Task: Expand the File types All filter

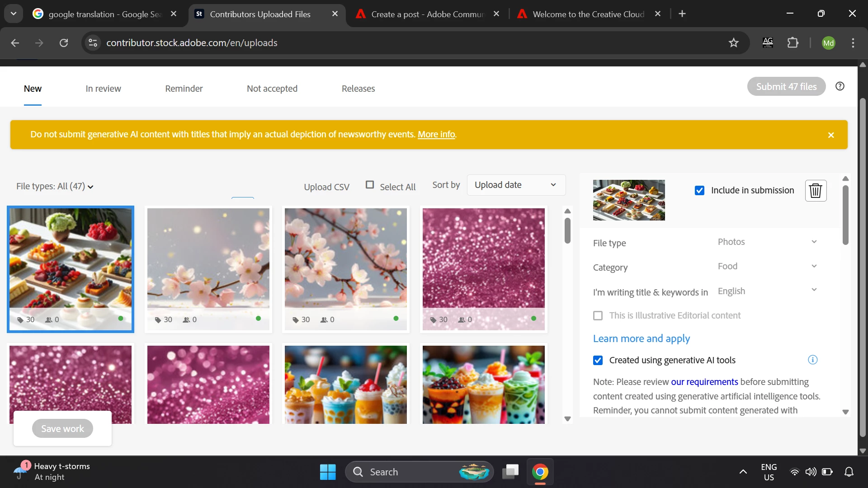Action: [x=55, y=187]
